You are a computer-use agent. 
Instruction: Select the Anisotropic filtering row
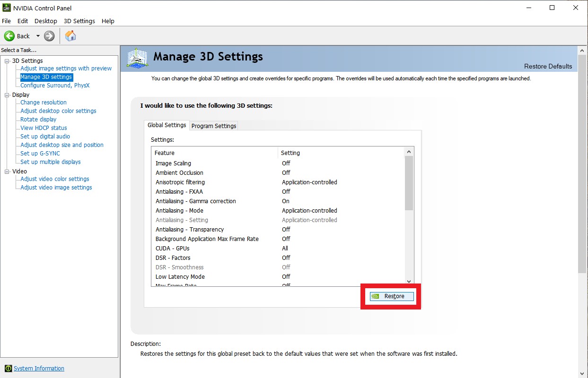click(x=278, y=182)
